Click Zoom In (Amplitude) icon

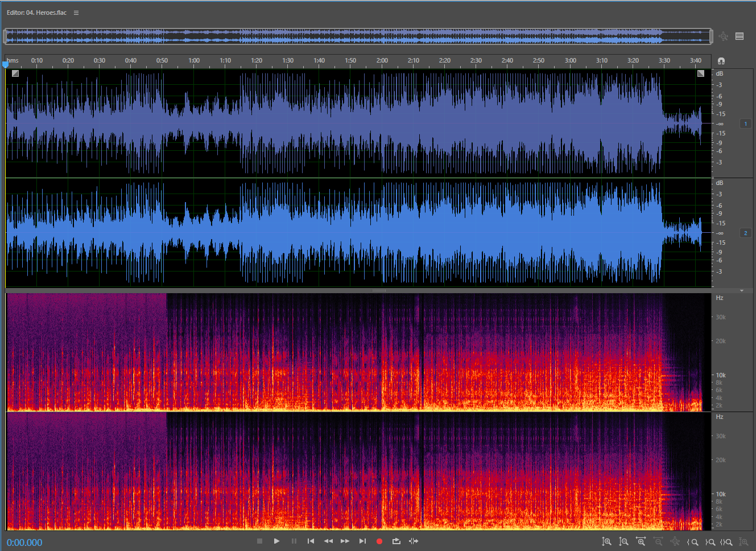(606, 542)
